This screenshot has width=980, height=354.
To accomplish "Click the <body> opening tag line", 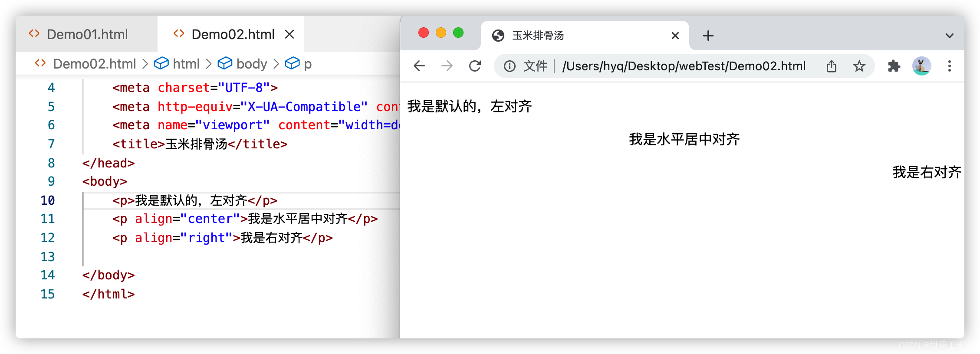I will click(105, 181).
